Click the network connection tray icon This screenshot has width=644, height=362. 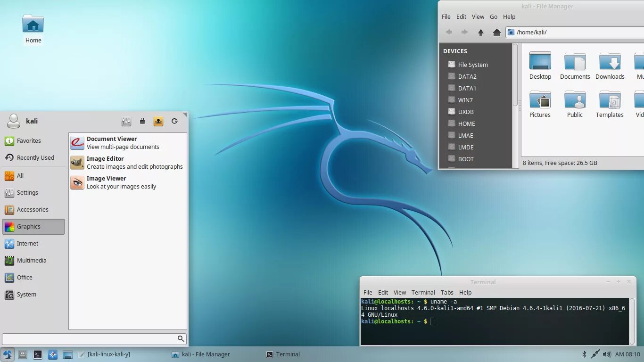click(595, 354)
